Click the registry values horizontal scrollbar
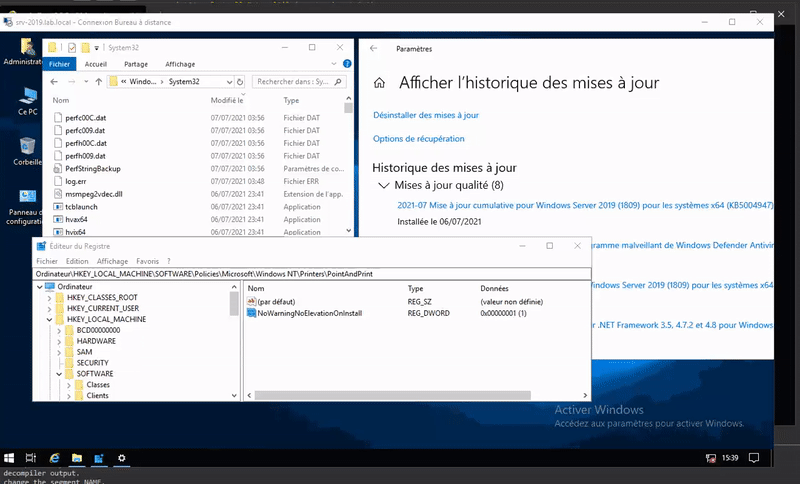The width and height of the screenshot is (800, 484). (x=393, y=395)
